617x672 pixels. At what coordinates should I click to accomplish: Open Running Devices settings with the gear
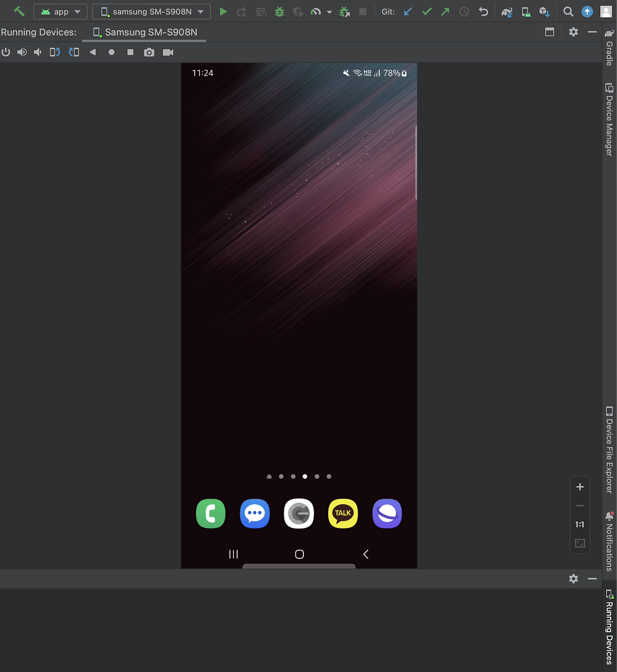[x=573, y=32]
